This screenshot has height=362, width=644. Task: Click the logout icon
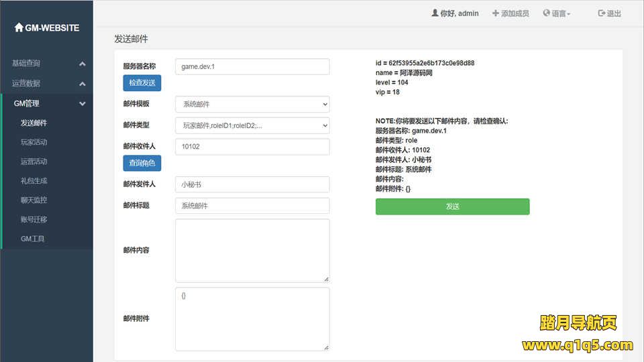[x=601, y=13]
